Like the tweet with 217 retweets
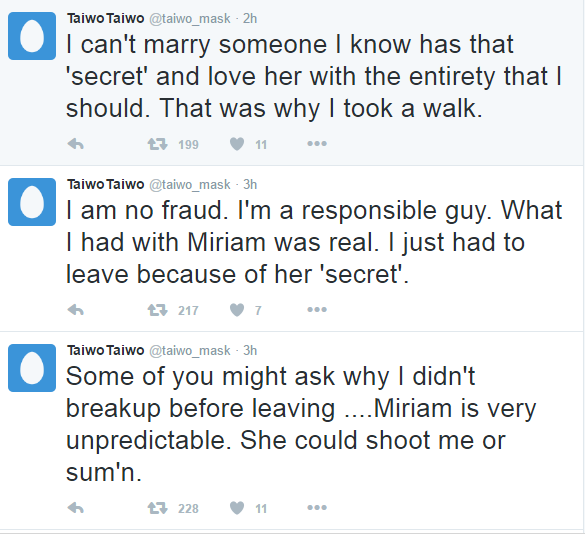This screenshot has width=585, height=534. pyautogui.click(x=237, y=310)
